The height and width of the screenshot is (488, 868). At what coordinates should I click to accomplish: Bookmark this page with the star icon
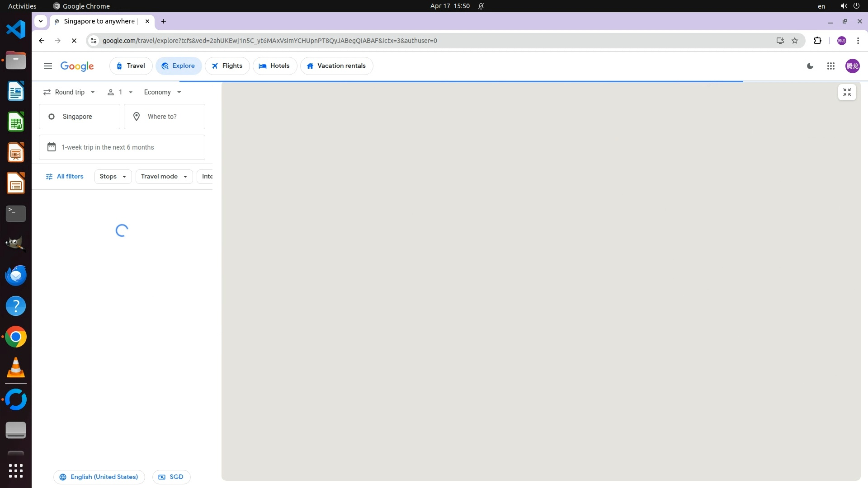point(795,41)
